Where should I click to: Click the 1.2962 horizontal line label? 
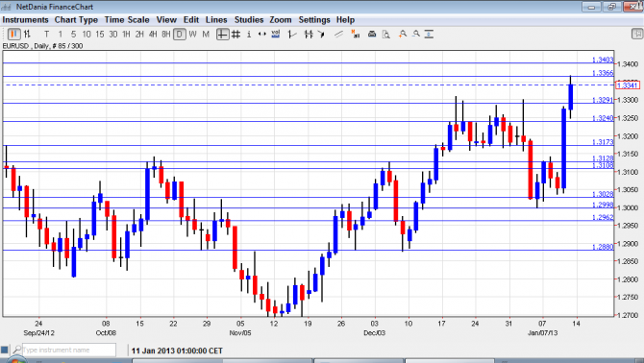603,217
